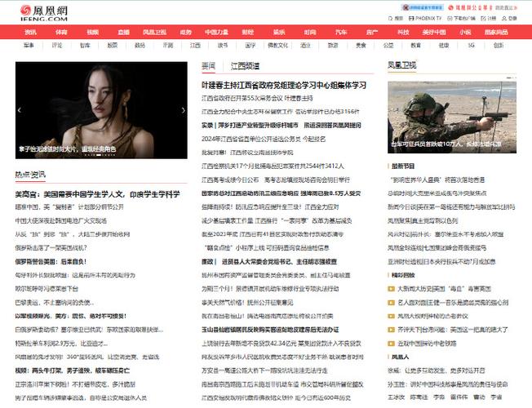Viewport: 532px width, 408px height.
Task: Open article 视频：两头牛打架，男子遭殃
Action: (73, 370)
